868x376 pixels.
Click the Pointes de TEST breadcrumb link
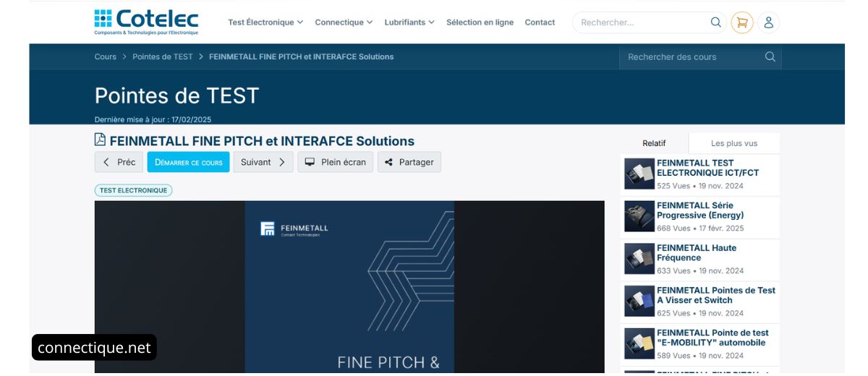pos(162,57)
